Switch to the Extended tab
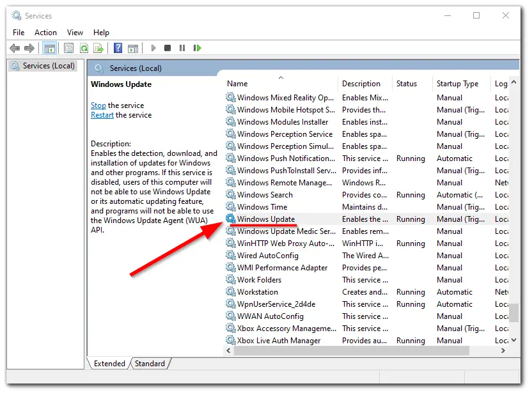The height and width of the screenshot is (395, 532). pos(109,364)
